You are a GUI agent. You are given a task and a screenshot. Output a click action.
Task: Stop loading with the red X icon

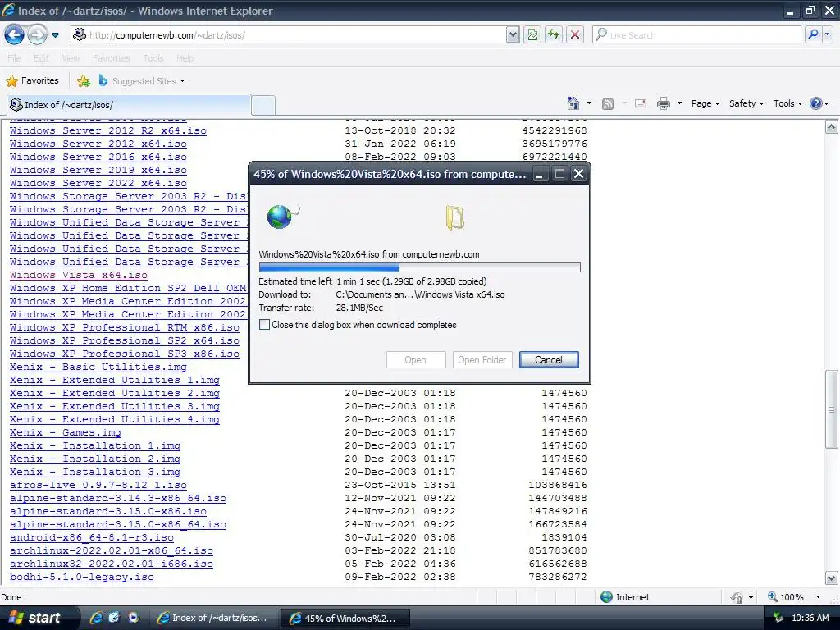point(575,35)
